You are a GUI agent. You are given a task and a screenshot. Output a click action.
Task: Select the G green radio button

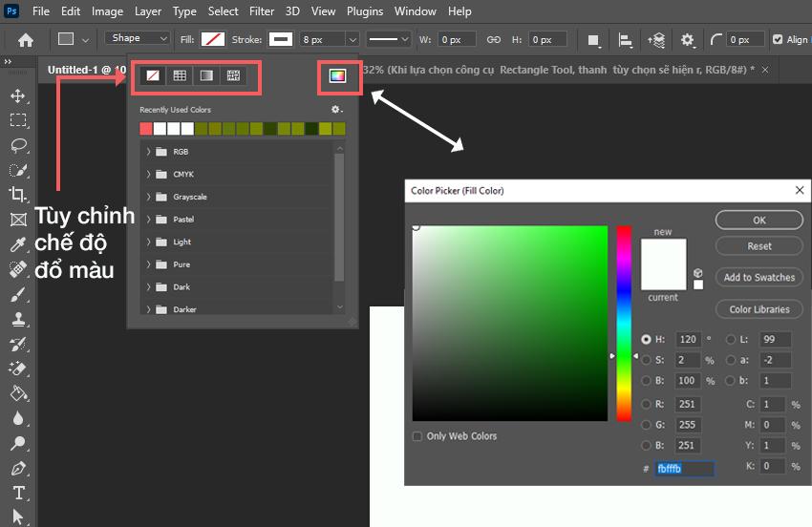pyautogui.click(x=646, y=425)
